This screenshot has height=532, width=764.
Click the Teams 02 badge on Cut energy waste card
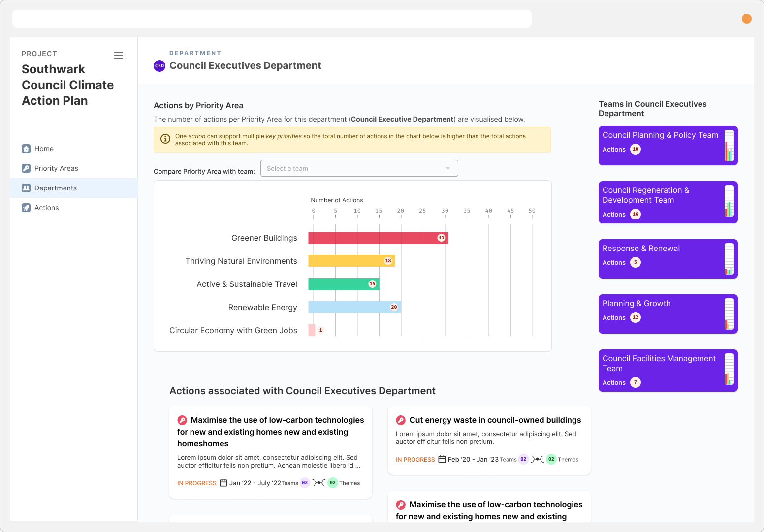pyautogui.click(x=523, y=459)
